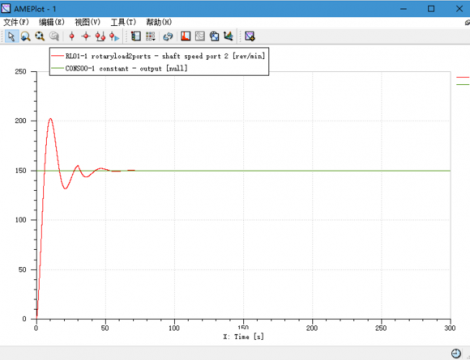Click the red-and-white plot page icon
470x360 pixels.
[x=186, y=36]
